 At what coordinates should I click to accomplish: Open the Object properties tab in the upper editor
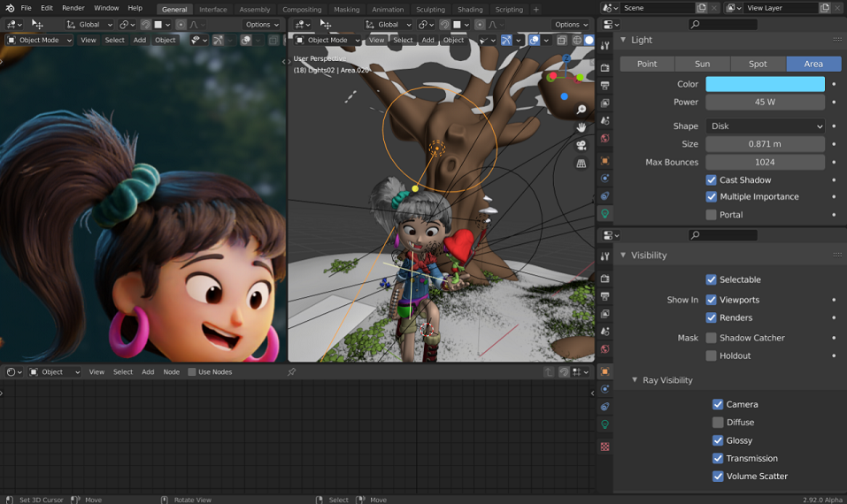click(605, 160)
